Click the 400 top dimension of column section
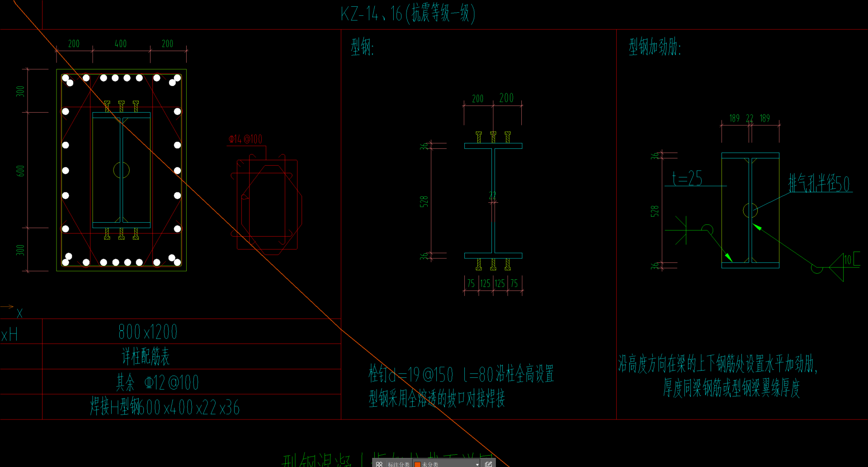 coord(121,44)
